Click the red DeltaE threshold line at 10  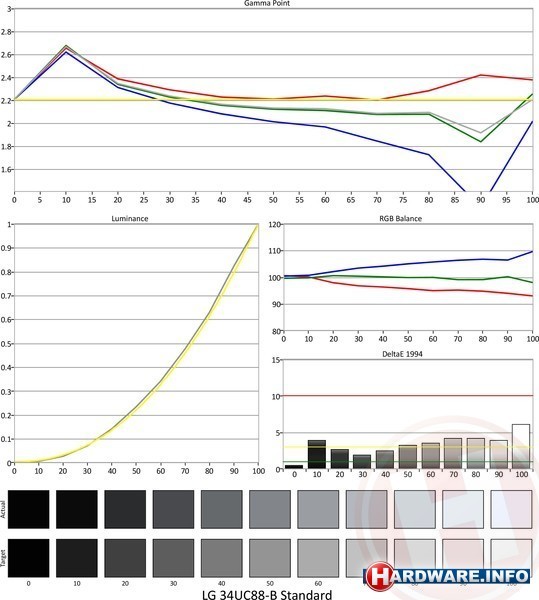coord(408,395)
